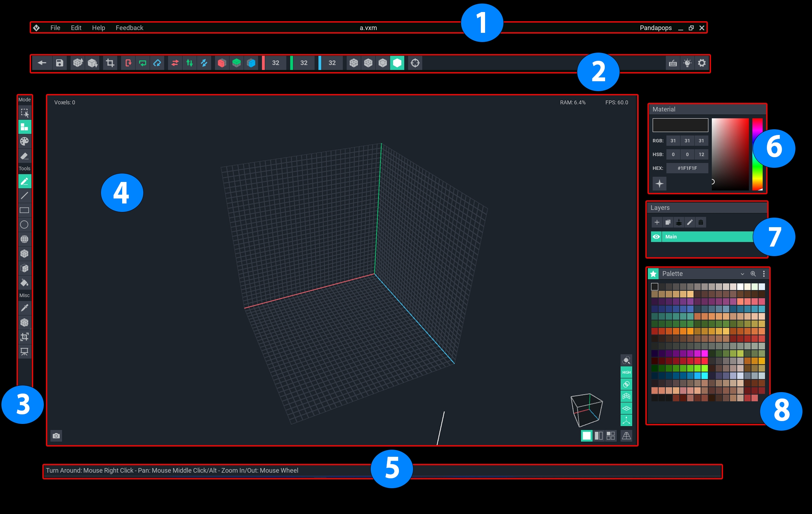Delete layer with the trash button
This screenshot has height=514, width=812.
coord(701,223)
